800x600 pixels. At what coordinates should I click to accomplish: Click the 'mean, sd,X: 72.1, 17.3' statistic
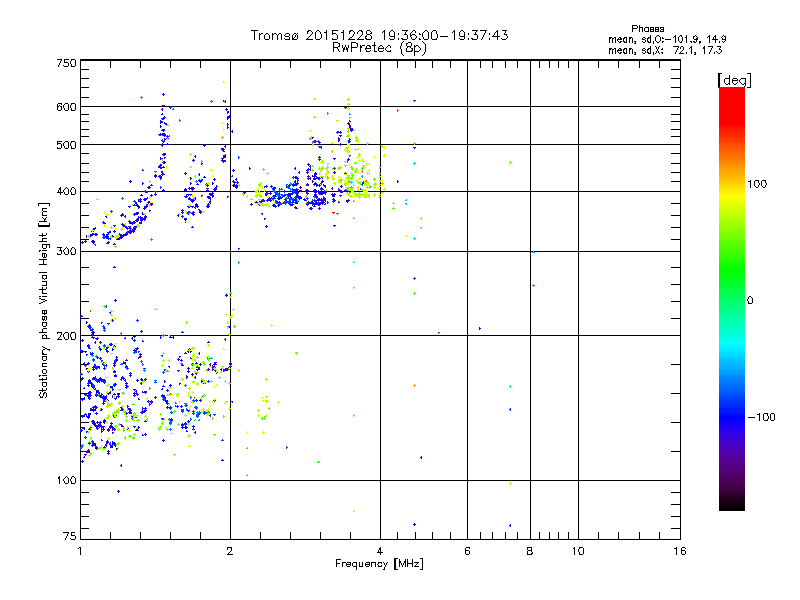pos(665,50)
